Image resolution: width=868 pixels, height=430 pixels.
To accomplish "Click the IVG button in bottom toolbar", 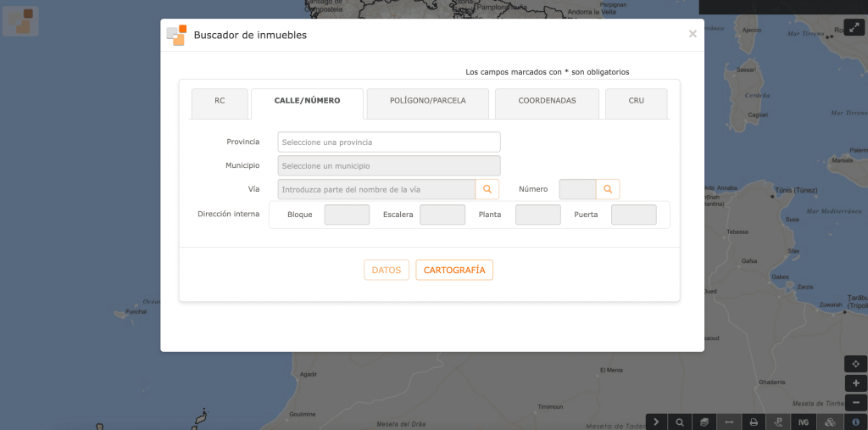I will coord(804,422).
